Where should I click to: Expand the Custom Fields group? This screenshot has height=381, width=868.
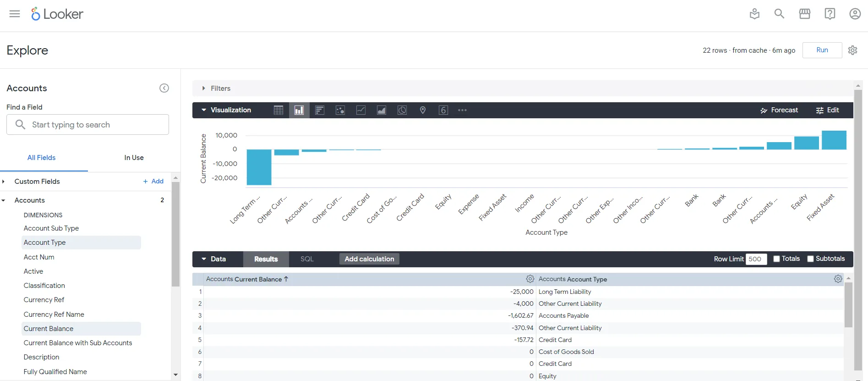[x=4, y=182]
